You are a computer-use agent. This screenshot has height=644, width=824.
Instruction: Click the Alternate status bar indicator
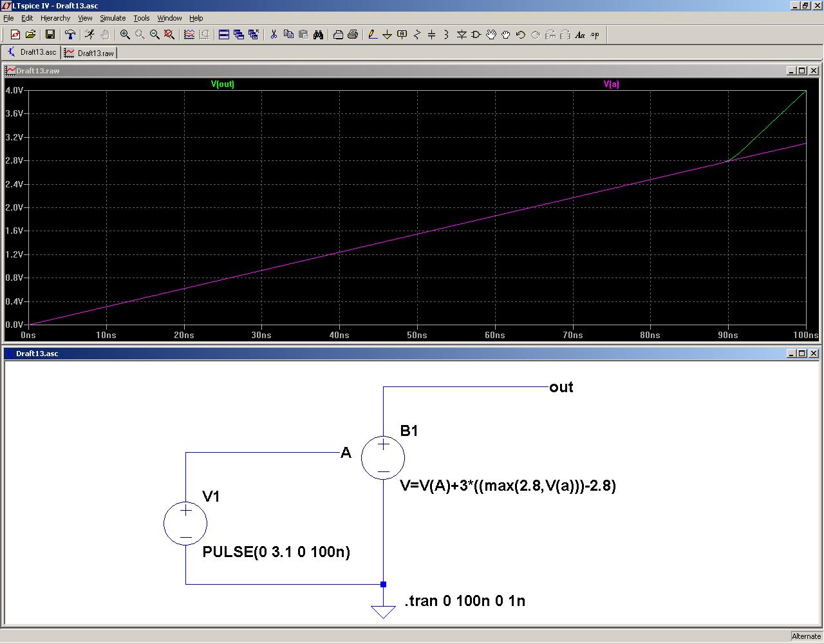pyautogui.click(x=806, y=636)
